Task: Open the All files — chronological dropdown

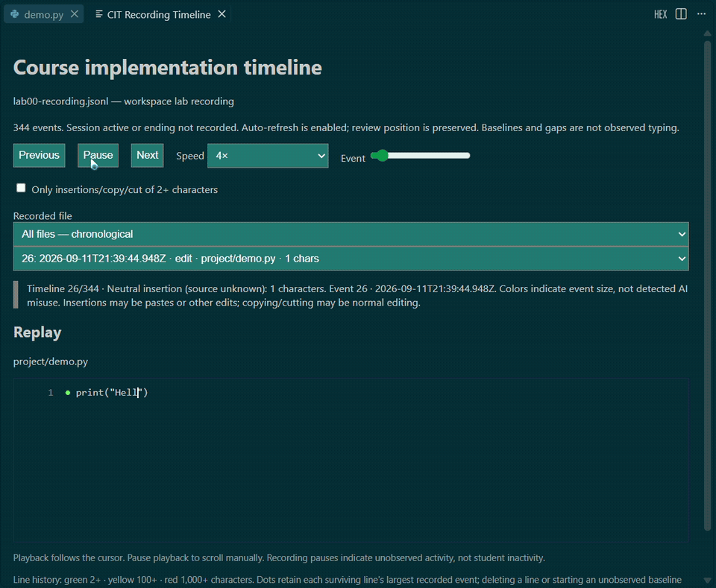Action: pyautogui.click(x=351, y=234)
